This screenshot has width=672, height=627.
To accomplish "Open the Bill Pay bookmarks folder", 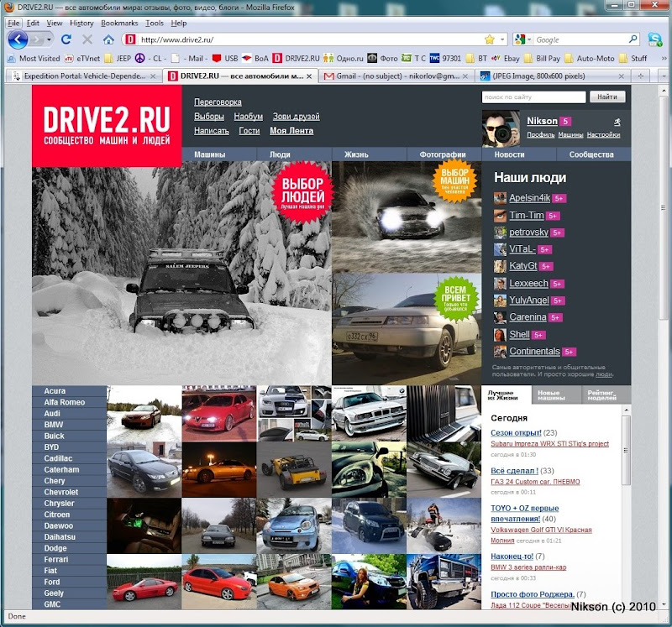I will 543,58.
